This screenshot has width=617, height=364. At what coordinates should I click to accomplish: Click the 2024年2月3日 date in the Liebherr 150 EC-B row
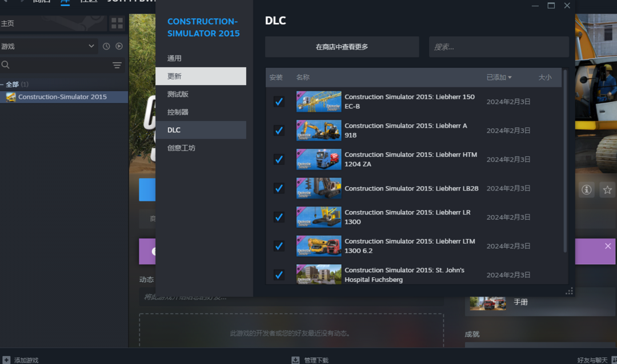click(x=508, y=102)
